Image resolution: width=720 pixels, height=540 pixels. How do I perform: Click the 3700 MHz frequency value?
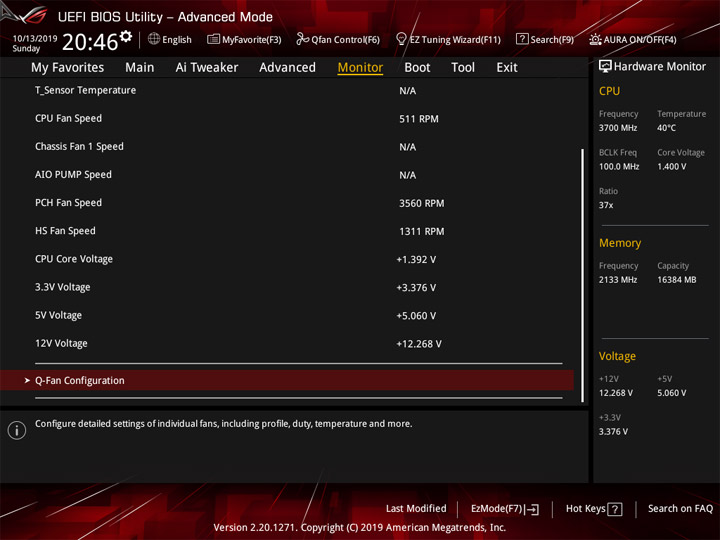(618, 128)
